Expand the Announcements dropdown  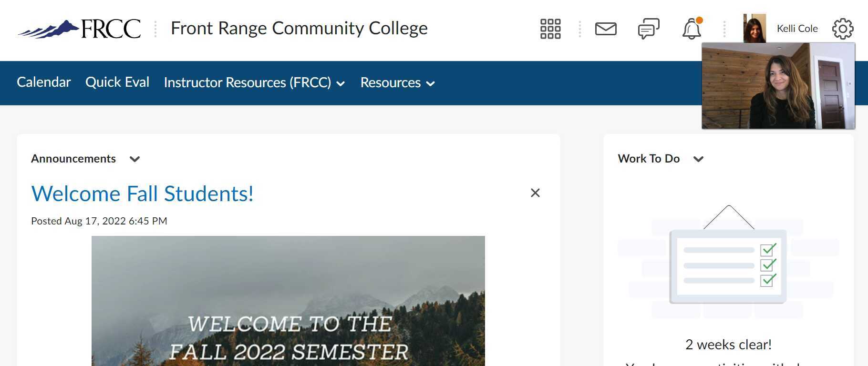tap(135, 159)
